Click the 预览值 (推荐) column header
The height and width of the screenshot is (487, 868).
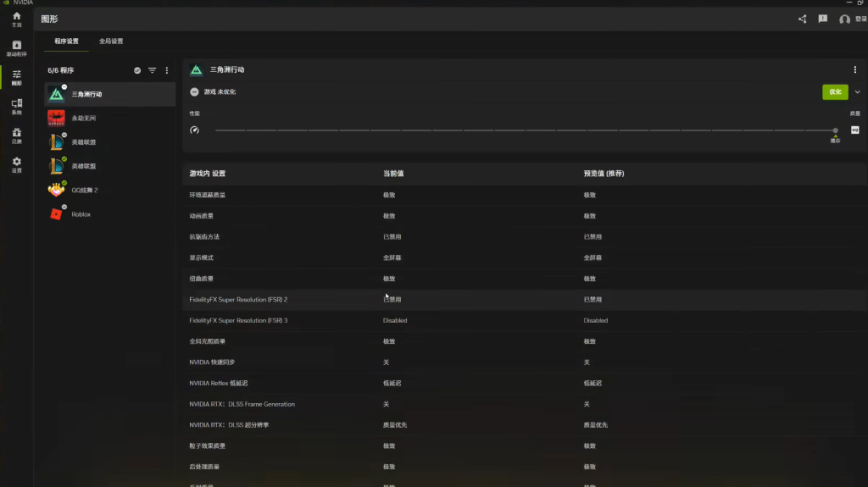tap(604, 174)
